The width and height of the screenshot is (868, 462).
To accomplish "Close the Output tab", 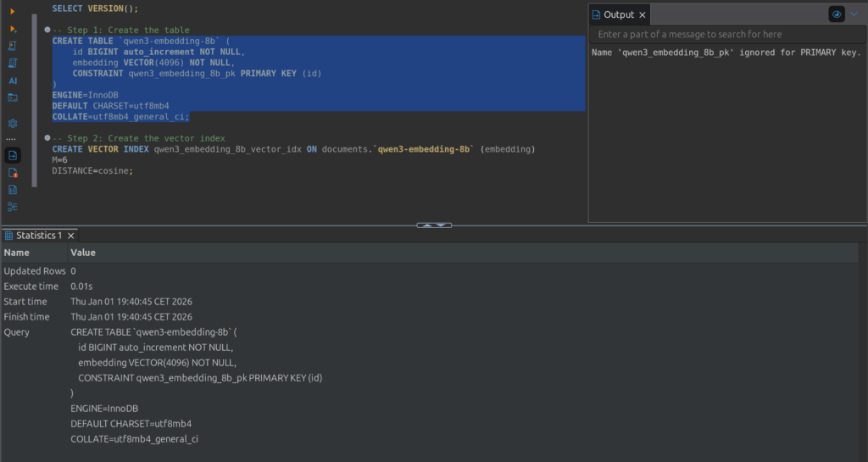I will point(643,14).
